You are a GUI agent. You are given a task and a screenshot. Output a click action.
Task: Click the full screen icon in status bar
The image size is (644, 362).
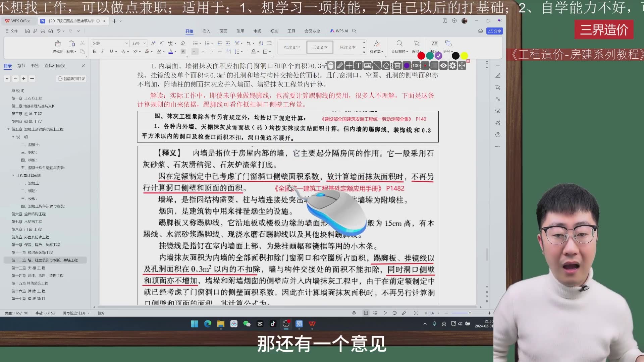click(416, 313)
